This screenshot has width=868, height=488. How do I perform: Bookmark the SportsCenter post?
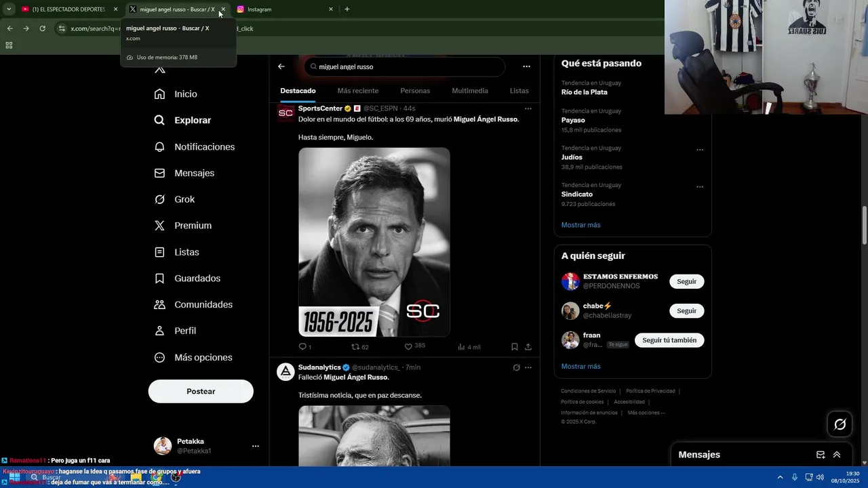point(515,347)
